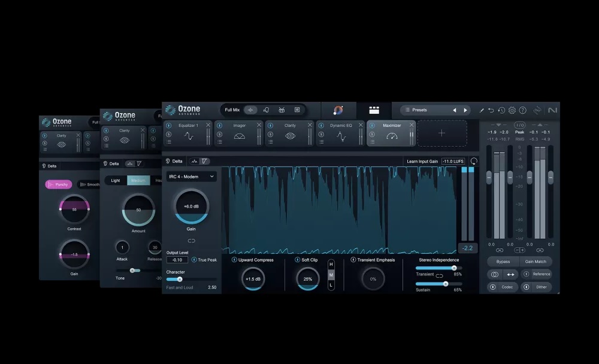The height and width of the screenshot is (364, 599).
Task: Select Soft Clip L band
Action: coord(331,285)
